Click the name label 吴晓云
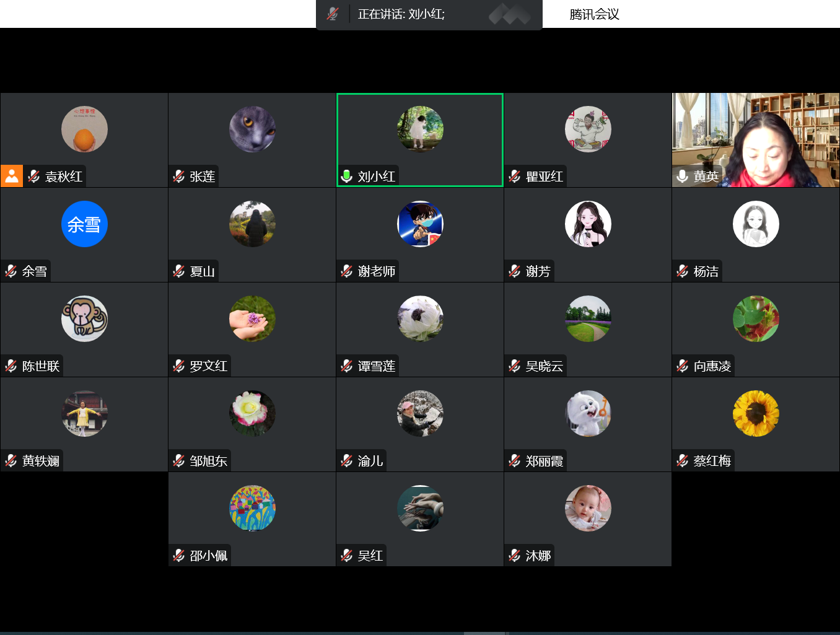 coord(544,366)
